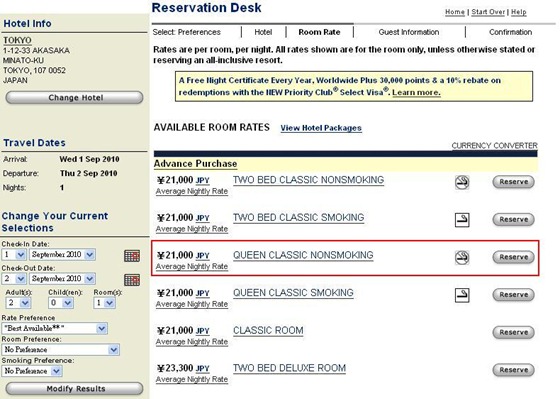Open the Check-In month dropdown
The width and height of the screenshot is (560, 399).
62,255
